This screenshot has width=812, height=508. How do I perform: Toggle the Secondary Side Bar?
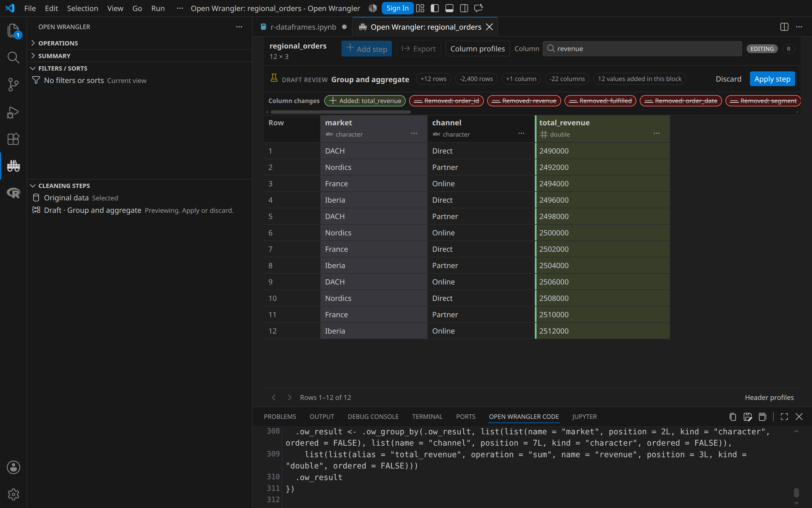pos(464,8)
